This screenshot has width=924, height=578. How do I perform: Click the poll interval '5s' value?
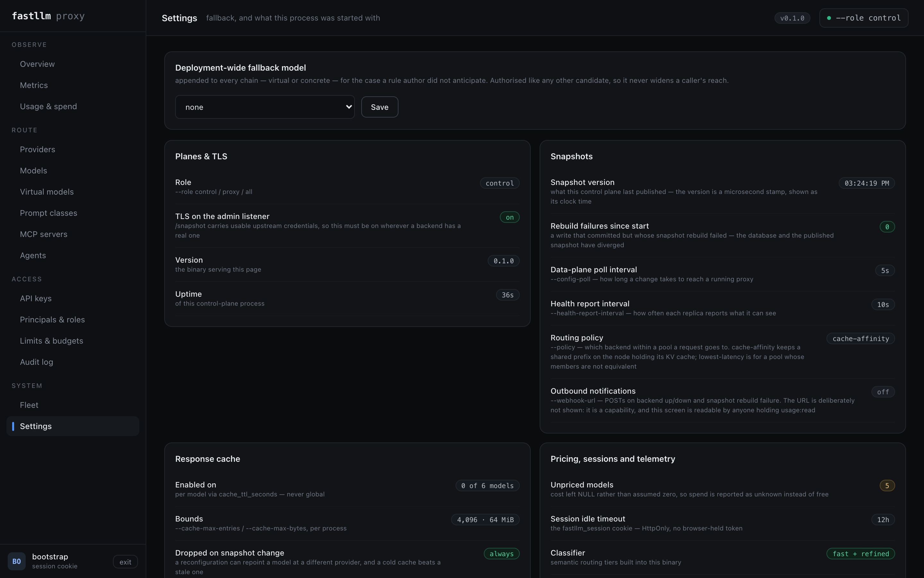[x=885, y=270]
